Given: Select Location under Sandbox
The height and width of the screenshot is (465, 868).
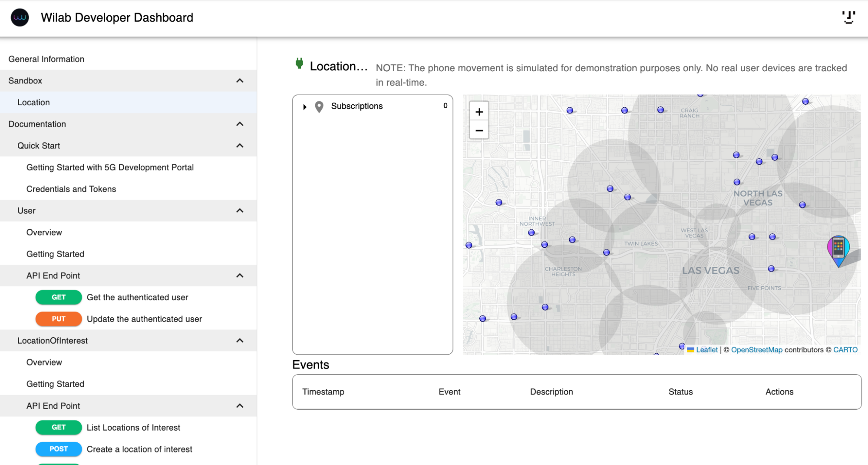Looking at the screenshot, I should point(128,103).
